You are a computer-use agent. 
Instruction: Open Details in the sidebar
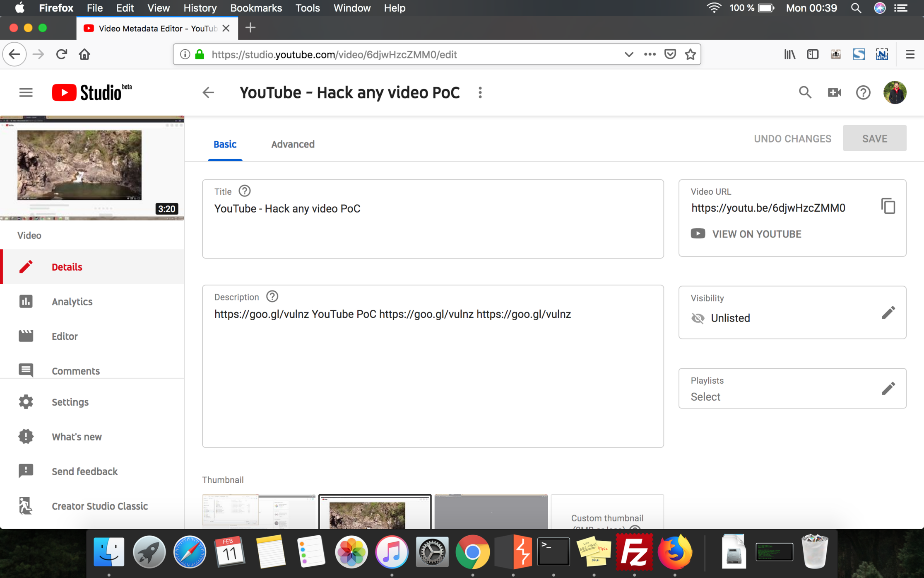click(92, 267)
